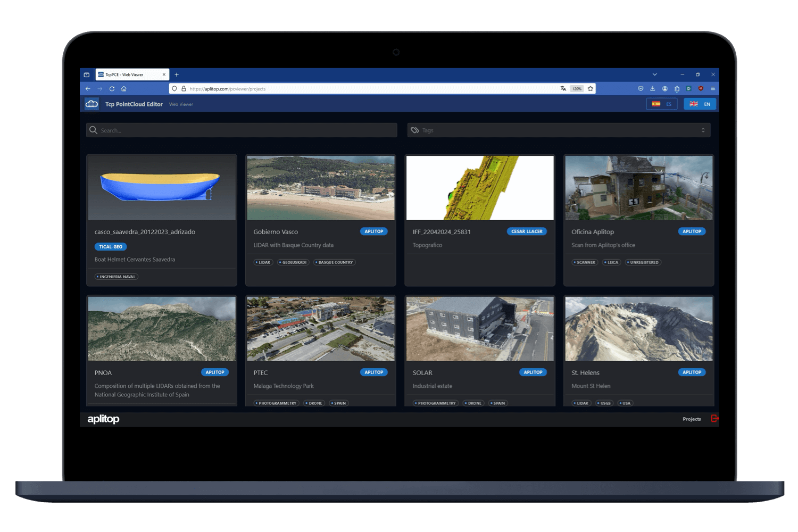Open the Tags dropdown selector

[704, 130]
